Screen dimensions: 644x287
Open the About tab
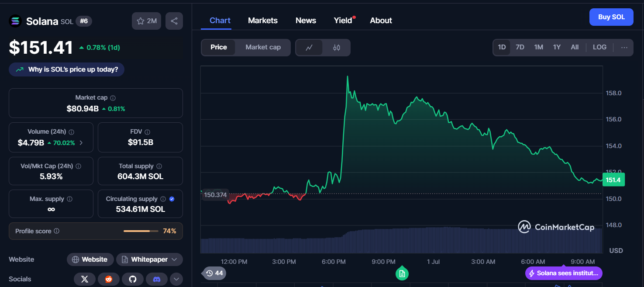[x=381, y=21]
